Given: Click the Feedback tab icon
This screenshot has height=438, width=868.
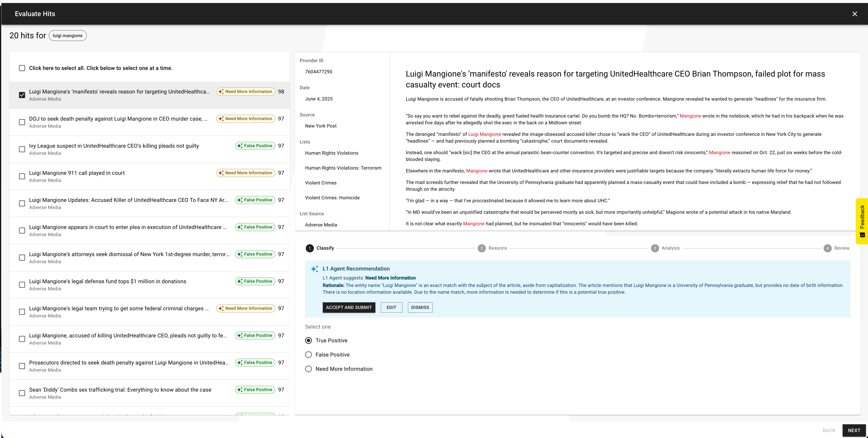Looking at the screenshot, I should 862,235.
